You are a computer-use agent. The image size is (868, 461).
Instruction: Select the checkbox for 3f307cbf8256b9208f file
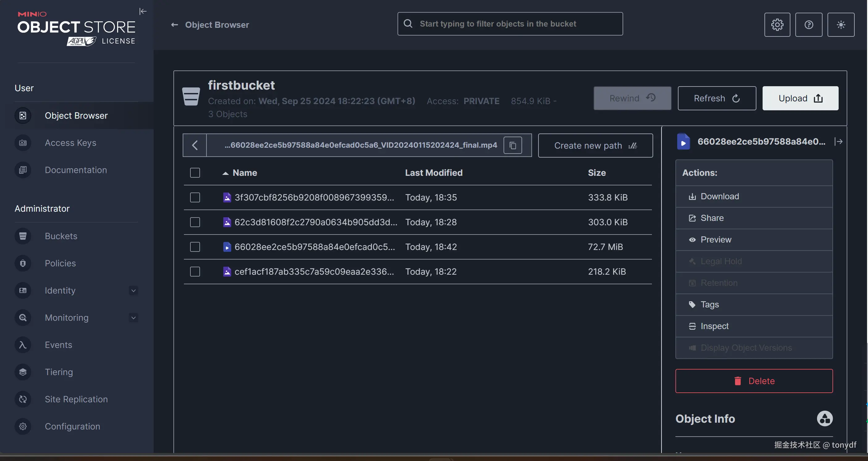click(195, 197)
